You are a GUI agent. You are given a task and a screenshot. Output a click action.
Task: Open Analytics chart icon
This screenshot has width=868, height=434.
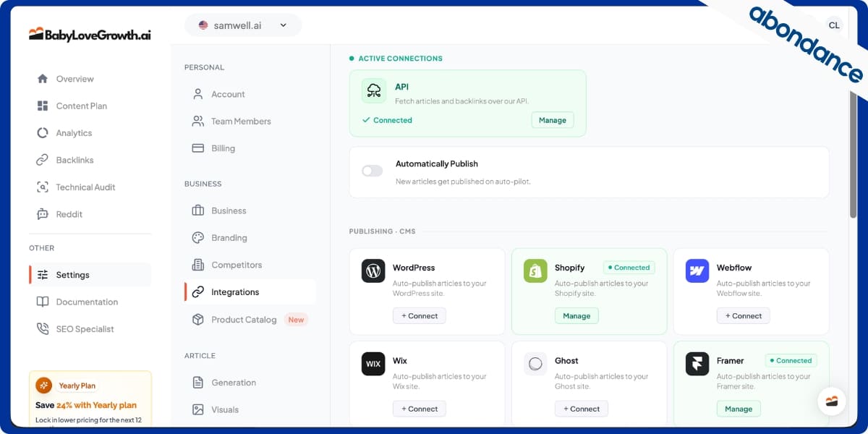tap(43, 133)
